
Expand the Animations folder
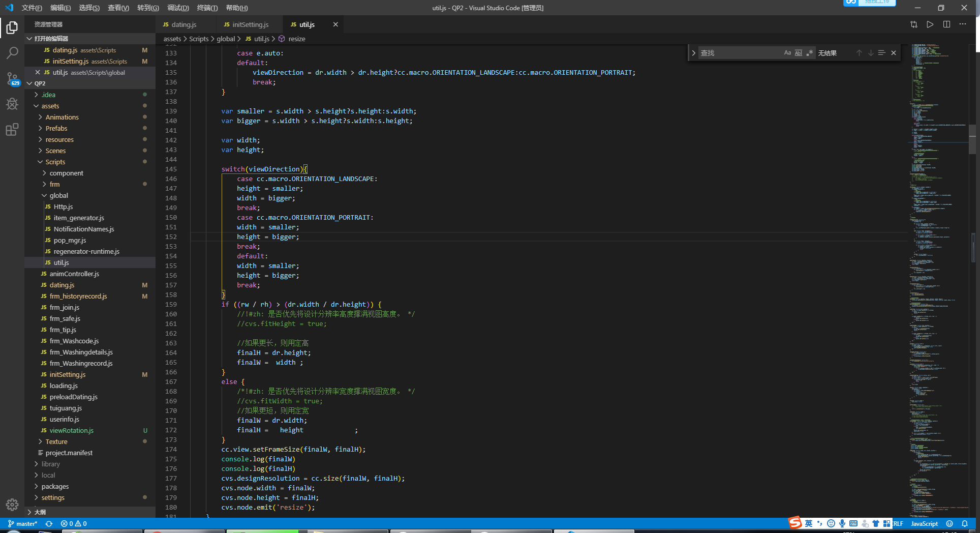(62, 117)
